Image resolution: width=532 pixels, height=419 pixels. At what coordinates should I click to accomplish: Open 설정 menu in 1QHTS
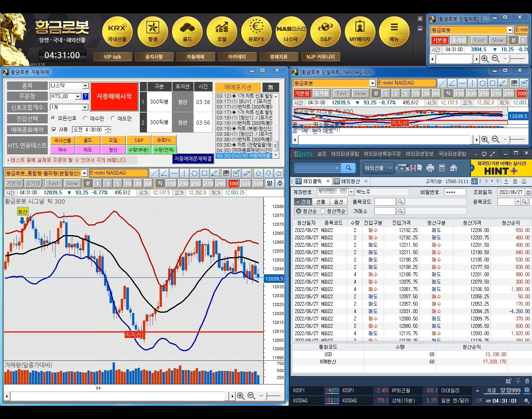click(x=322, y=154)
